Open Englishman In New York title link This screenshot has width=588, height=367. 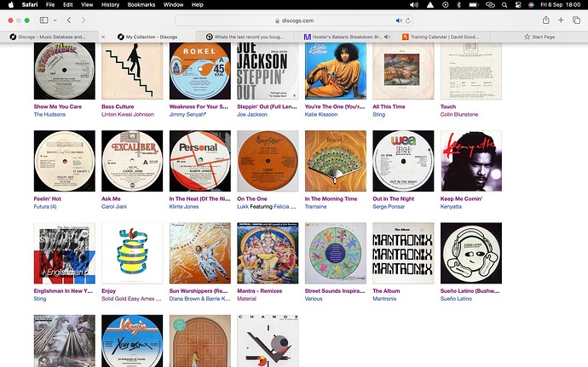pyautogui.click(x=63, y=291)
